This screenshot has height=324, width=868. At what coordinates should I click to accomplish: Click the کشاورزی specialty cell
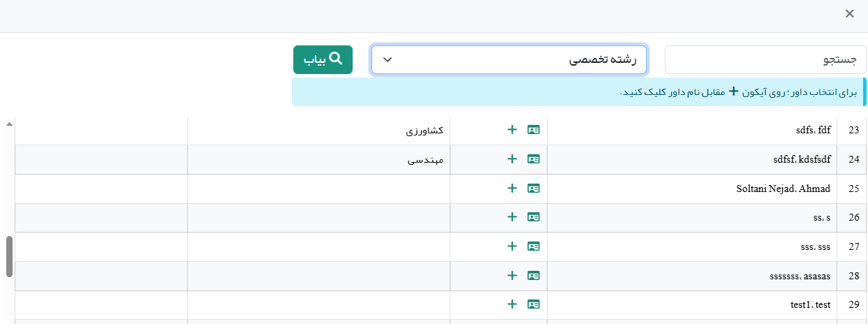tap(425, 131)
